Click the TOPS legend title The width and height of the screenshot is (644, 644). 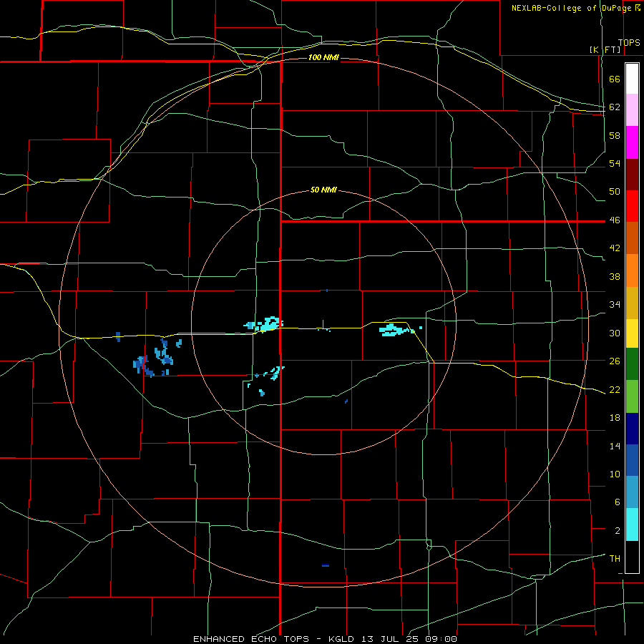tap(629, 43)
